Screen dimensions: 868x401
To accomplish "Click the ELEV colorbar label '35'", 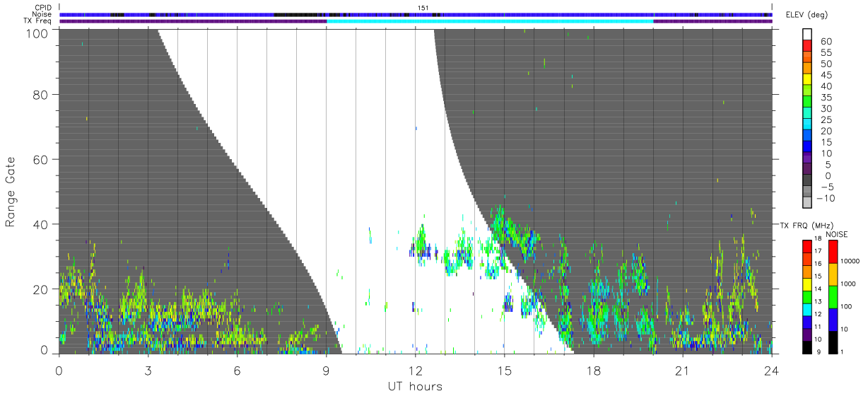I will (825, 98).
